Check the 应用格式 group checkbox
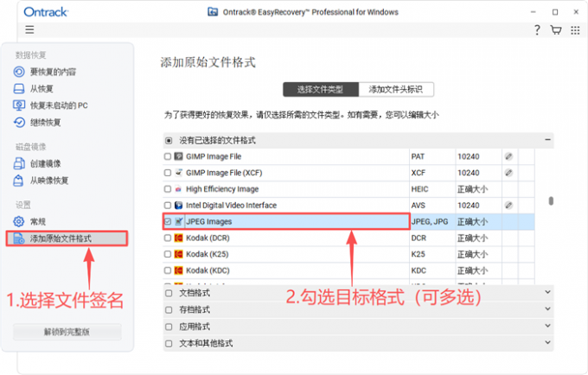The height and width of the screenshot is (375, 588). (169, 327)
